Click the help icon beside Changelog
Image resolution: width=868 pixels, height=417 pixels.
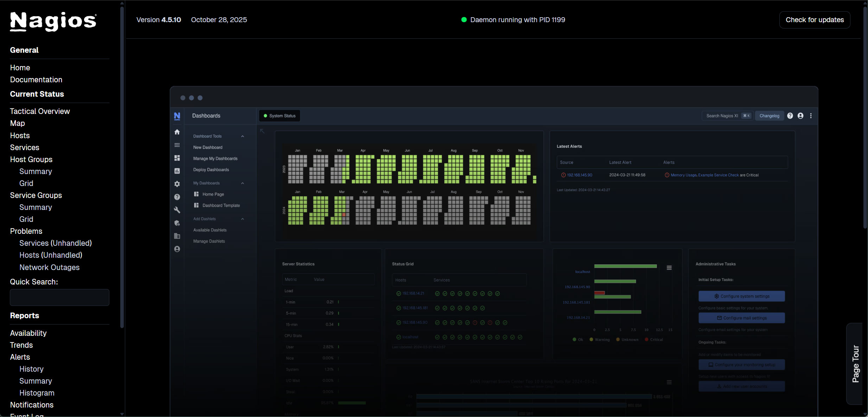[790, 116]
